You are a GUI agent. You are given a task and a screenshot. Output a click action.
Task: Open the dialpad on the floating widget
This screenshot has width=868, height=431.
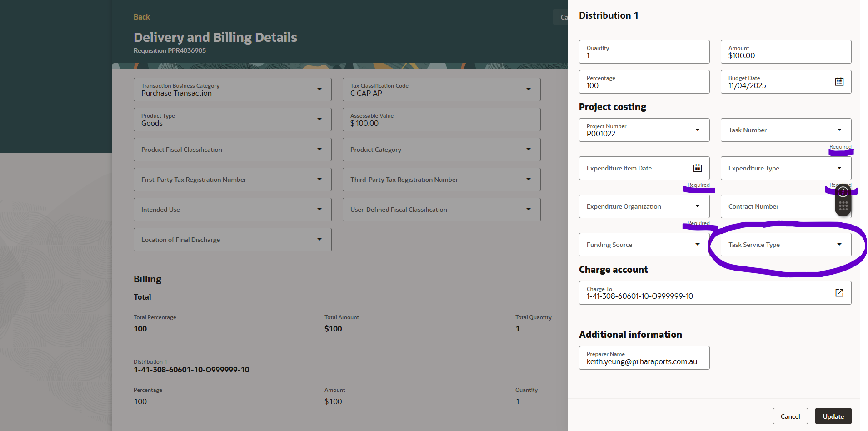[x=843, y=205]
